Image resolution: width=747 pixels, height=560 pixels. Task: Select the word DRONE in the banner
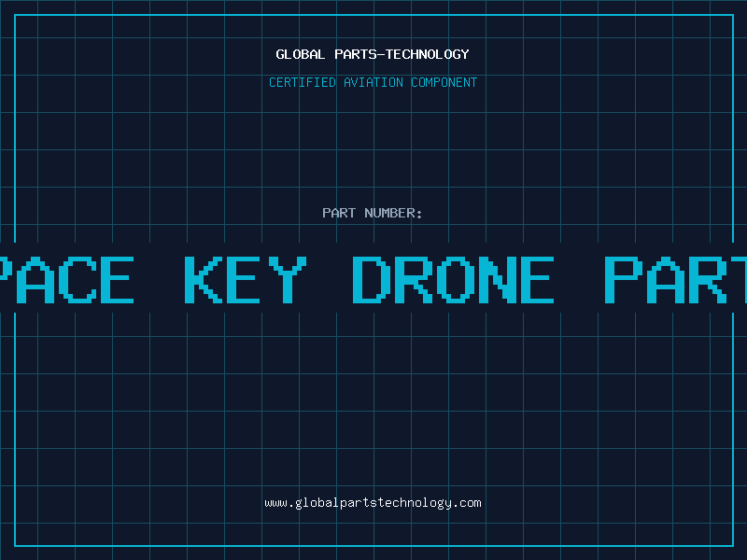click(453, 279)
